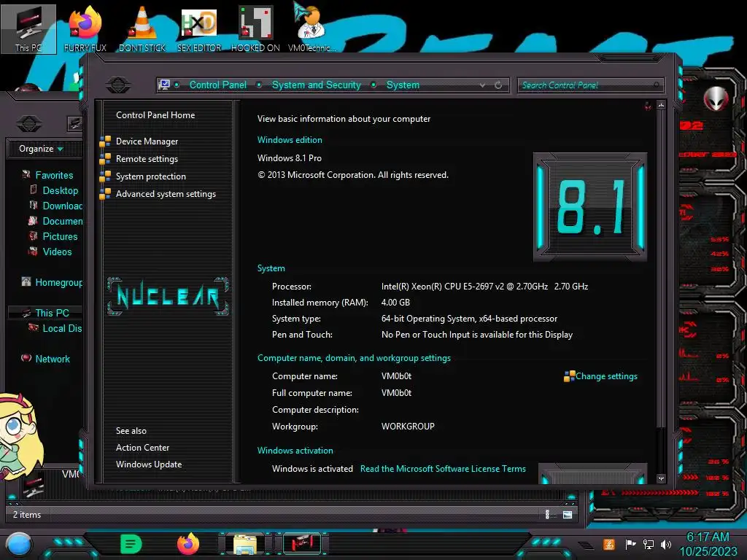This screenshot has width=747, height=560.
Task: Switch to the System window taskbar button
Action: click(x=301, y=544)
